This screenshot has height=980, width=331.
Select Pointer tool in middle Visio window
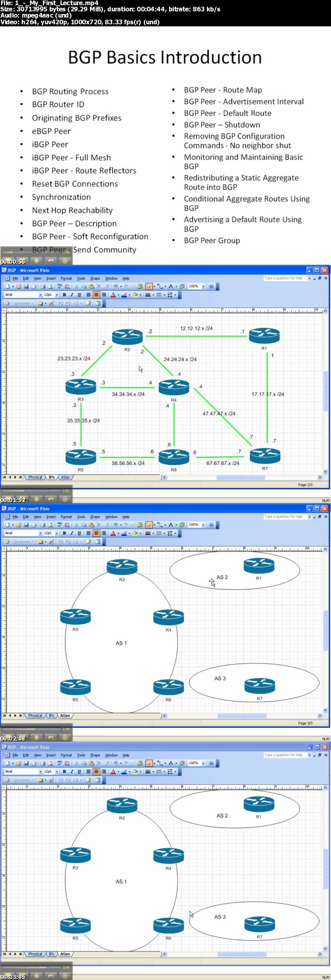click(x=149, y=524)
